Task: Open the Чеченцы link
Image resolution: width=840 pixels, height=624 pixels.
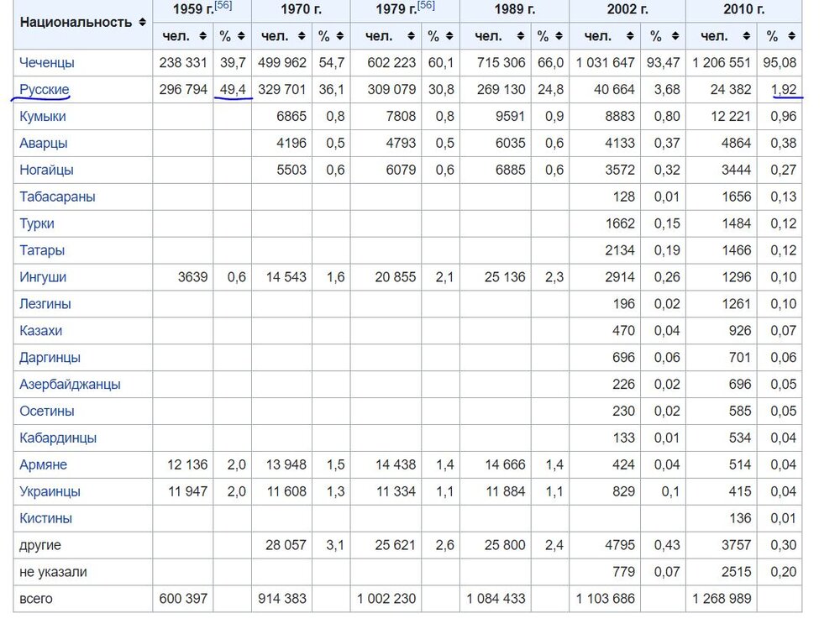Action: click(46, 63)
